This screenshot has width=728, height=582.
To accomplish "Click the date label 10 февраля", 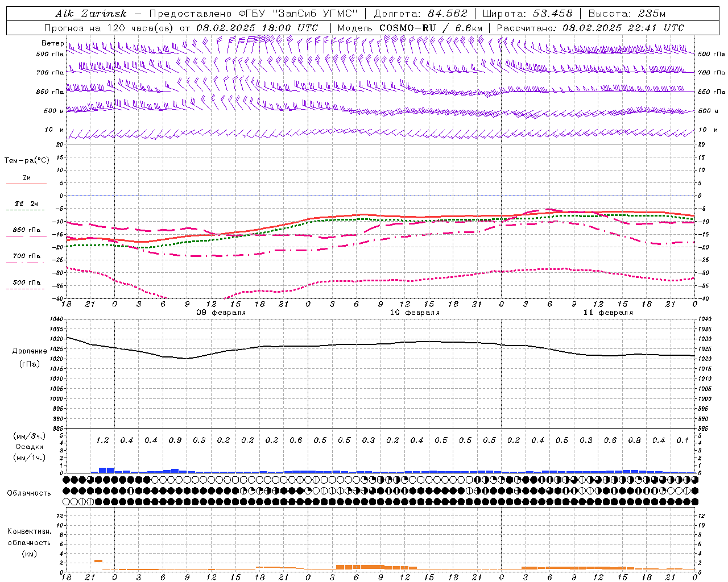I will click(415, 313).
